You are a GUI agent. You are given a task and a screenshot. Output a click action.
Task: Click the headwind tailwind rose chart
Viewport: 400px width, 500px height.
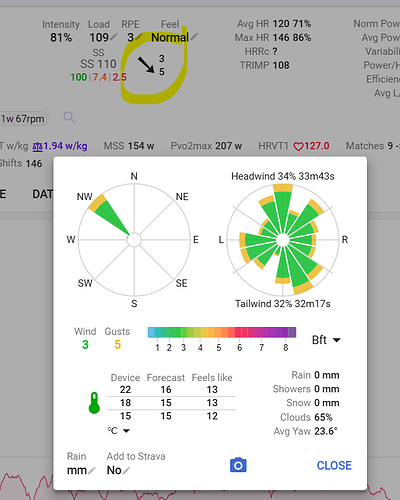tap(283, 240)
